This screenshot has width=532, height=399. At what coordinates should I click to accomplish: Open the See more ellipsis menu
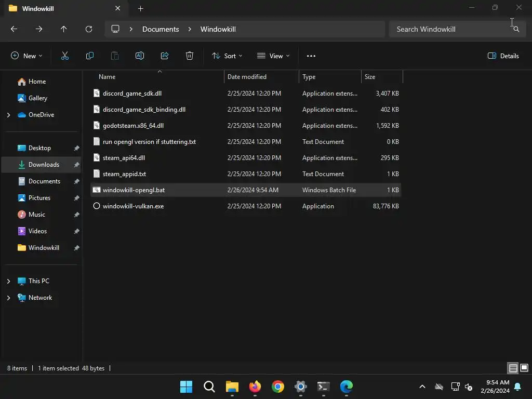click(x=311, y=56)
